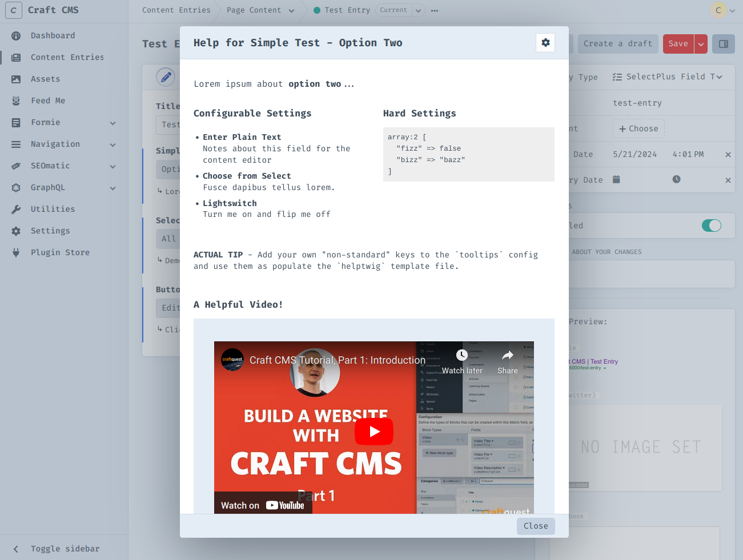Click Watch later clock icon on video
The image size is (743, 560).
[462, 355]
